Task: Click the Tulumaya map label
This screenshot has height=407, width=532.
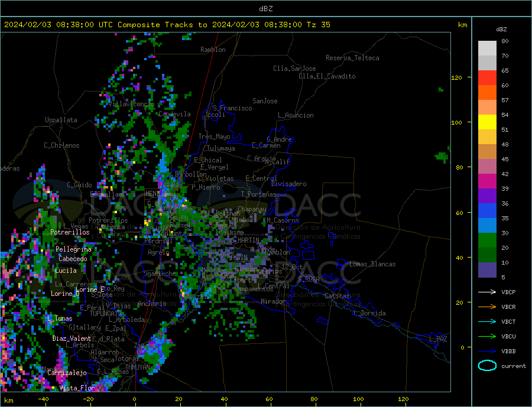Action: [221, 148]
